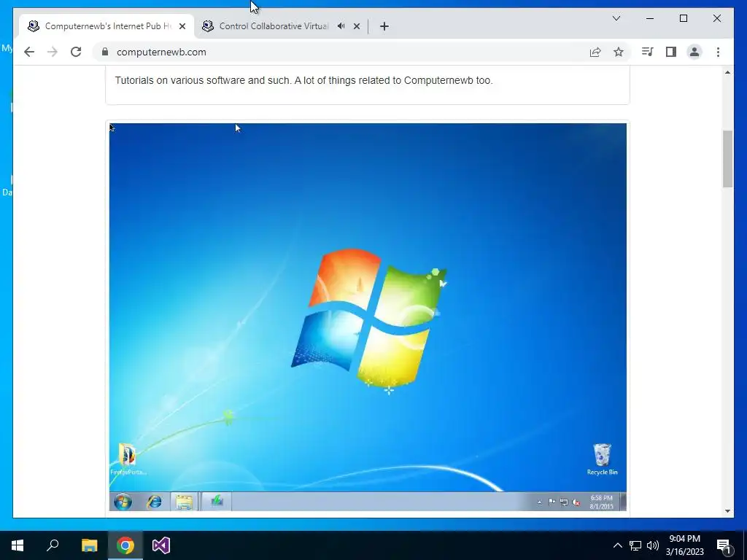This screenshot has width=747, height=560.
Task: Open the Chrome profile avatar
Action: click(x=694, y=52)
